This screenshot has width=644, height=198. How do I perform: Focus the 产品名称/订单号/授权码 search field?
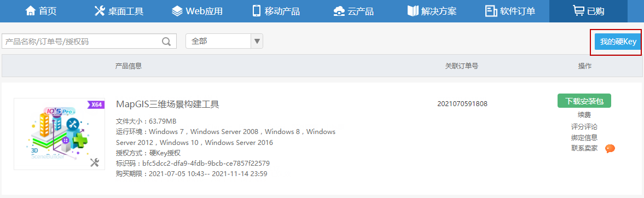(89, 41)
